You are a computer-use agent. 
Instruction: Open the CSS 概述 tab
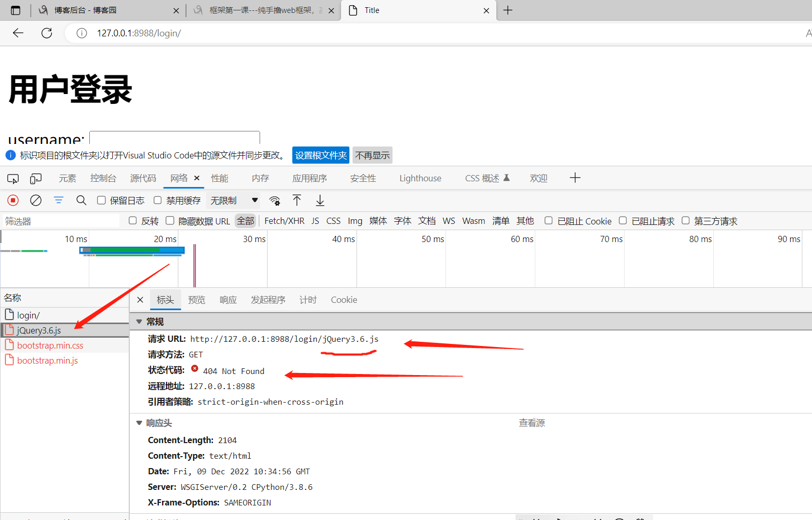click(x=488, y=179)
